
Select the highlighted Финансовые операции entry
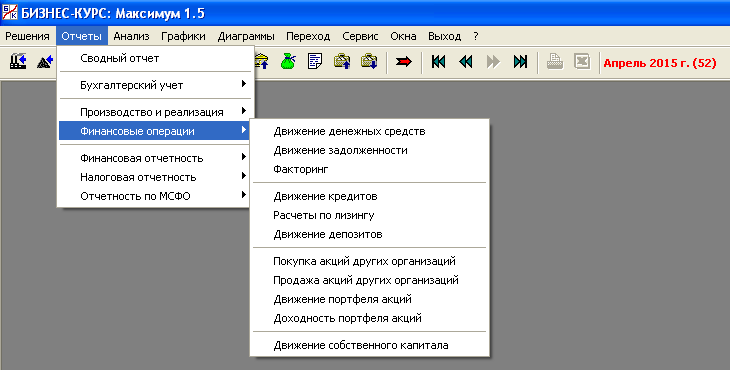point(154,131)
